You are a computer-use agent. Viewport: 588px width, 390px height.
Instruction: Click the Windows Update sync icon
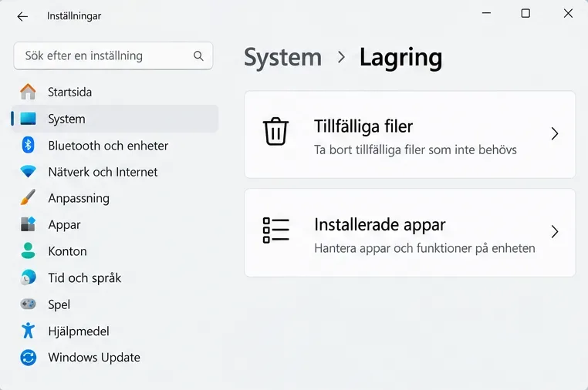pos(28,358)
